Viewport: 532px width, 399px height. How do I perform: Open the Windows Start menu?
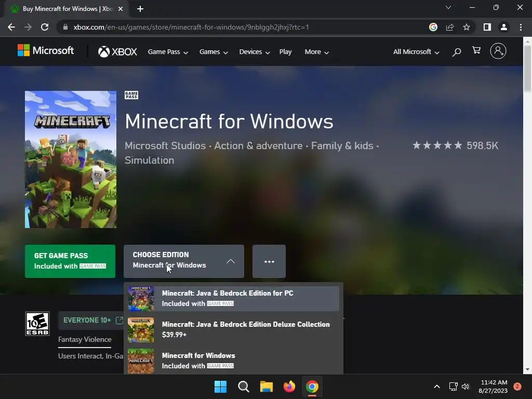(220, 387)
